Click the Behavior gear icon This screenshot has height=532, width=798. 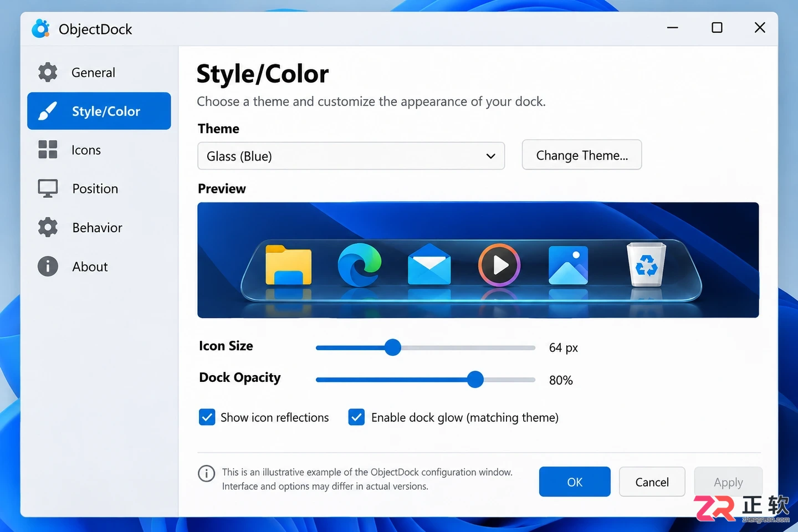tap(48, 227)
